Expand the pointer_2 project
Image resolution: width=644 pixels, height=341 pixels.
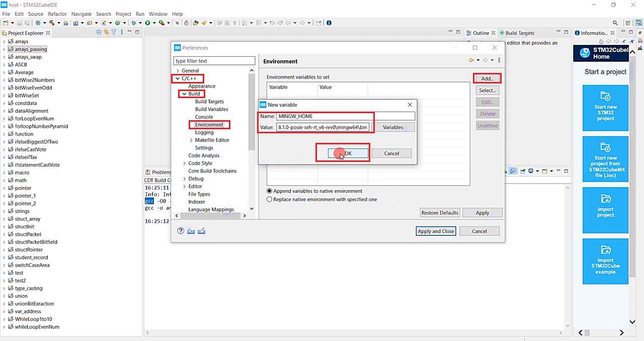pyautogui.click(x=4, y=204)
